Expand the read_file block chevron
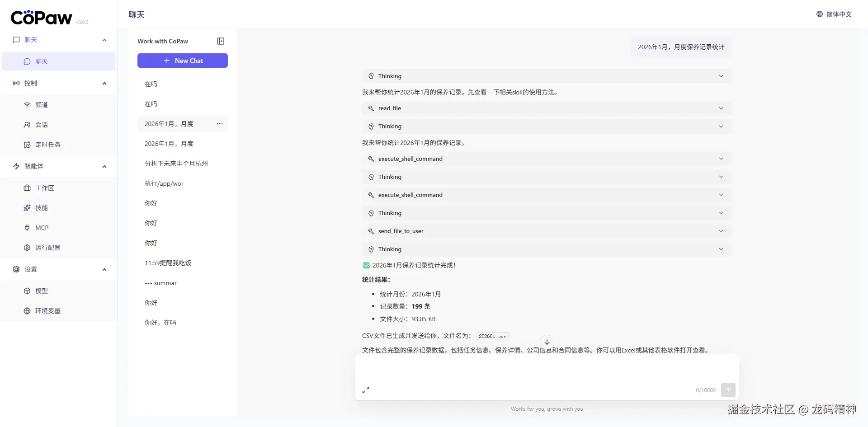868x427 pixels. [x=721, y=108]
